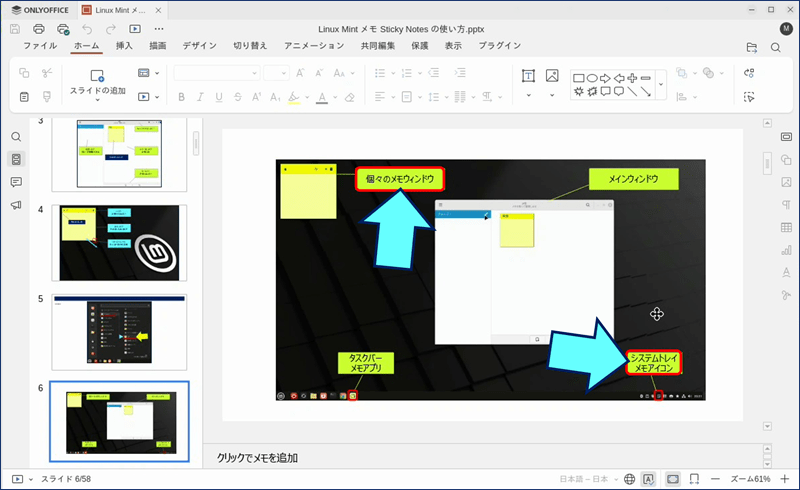Click the Copy style brush icon
800x490 pixels.
47,96
